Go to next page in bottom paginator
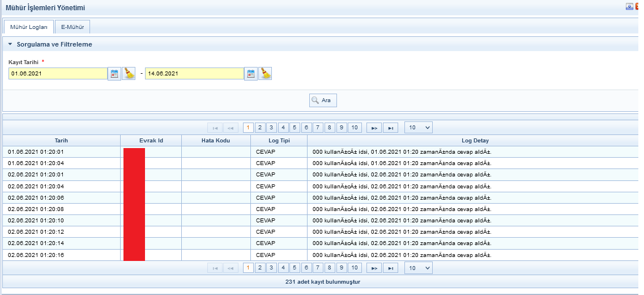Image resolution: width=644 pixels, height=295 pixels. [x=374, y=268]
